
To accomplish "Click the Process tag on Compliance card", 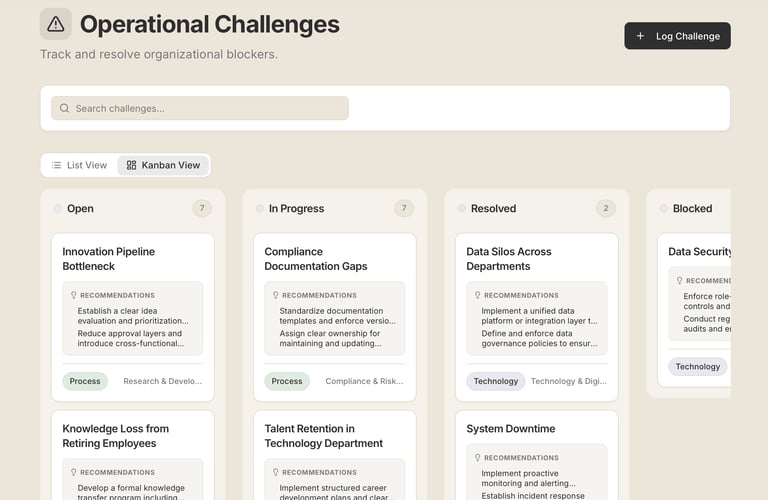I will pyautogui.click(x=287, y=381).
